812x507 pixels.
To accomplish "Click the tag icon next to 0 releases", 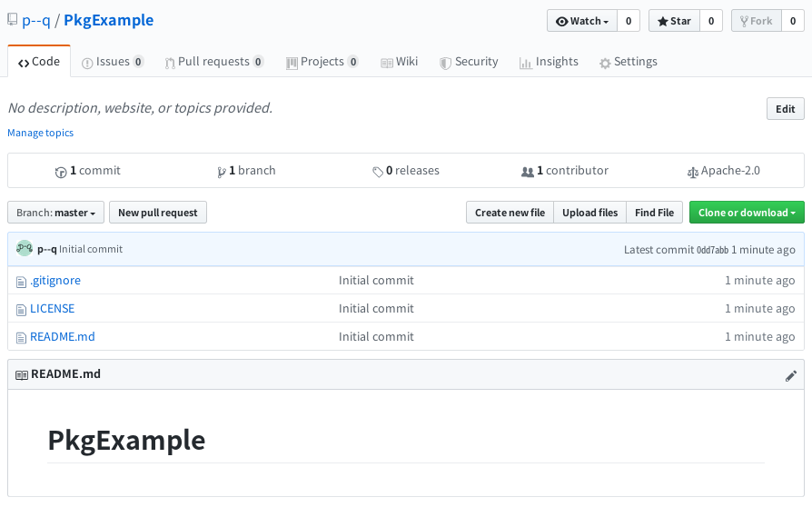I will pos(378,172).
